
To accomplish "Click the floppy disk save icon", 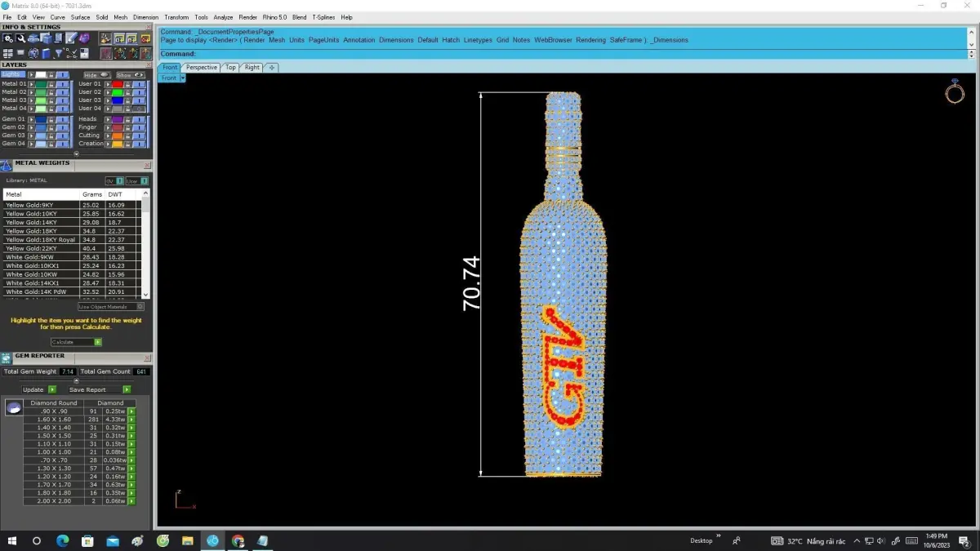I will click(x=84, y=54).
